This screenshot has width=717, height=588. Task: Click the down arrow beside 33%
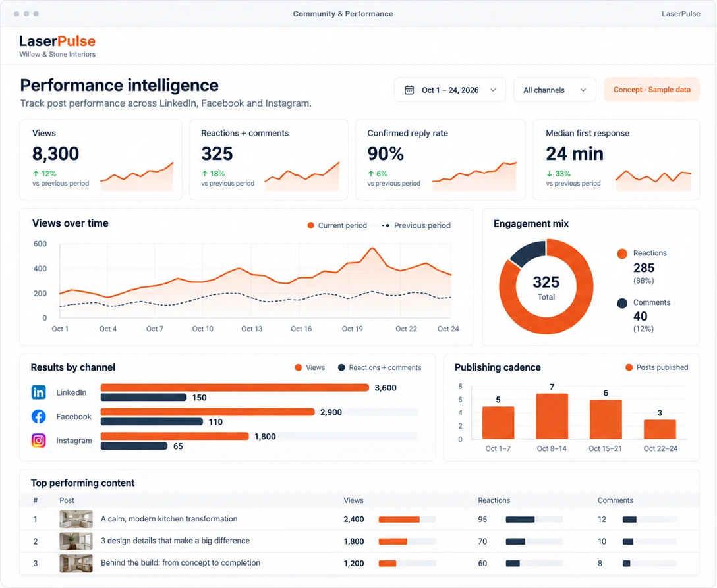(x=549, y=174)
